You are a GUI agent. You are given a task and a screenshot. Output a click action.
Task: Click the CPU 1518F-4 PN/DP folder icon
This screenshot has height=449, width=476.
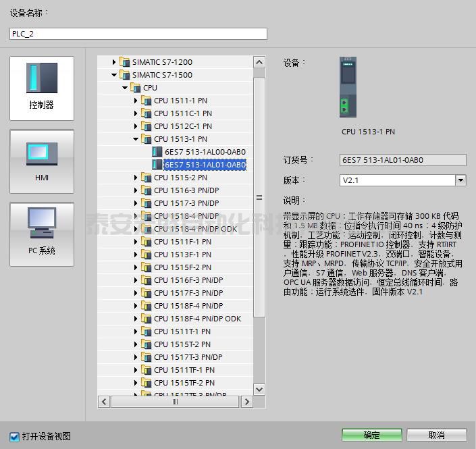[x=146, y=306]
